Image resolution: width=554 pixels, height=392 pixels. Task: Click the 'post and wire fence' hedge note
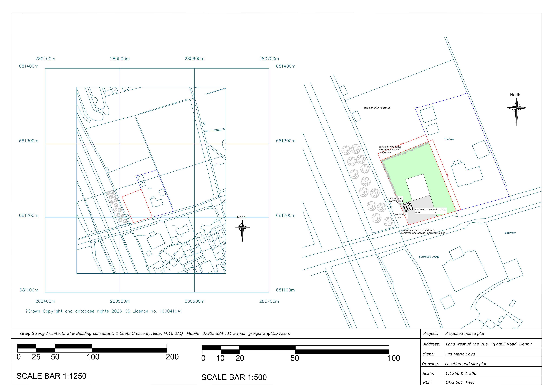coord(390,149)
